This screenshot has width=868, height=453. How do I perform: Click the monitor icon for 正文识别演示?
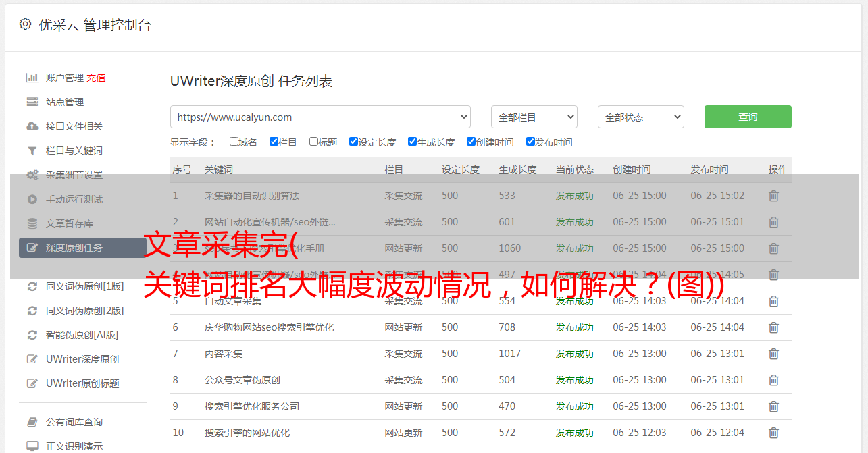[x=32, y=446]
